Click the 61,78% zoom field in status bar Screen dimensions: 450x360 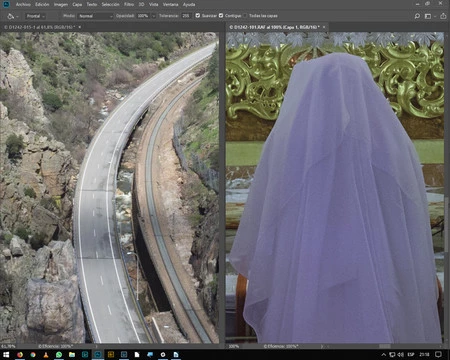[8, 346]
